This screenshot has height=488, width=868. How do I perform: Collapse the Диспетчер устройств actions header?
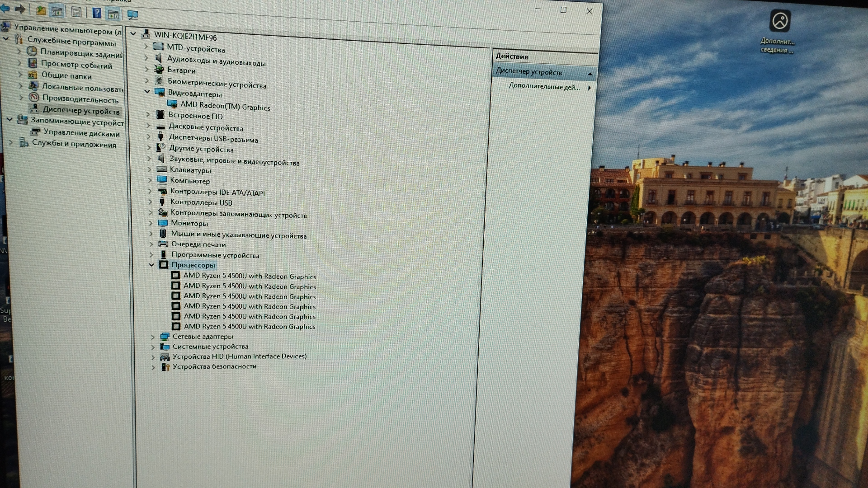tap(590, 74)
